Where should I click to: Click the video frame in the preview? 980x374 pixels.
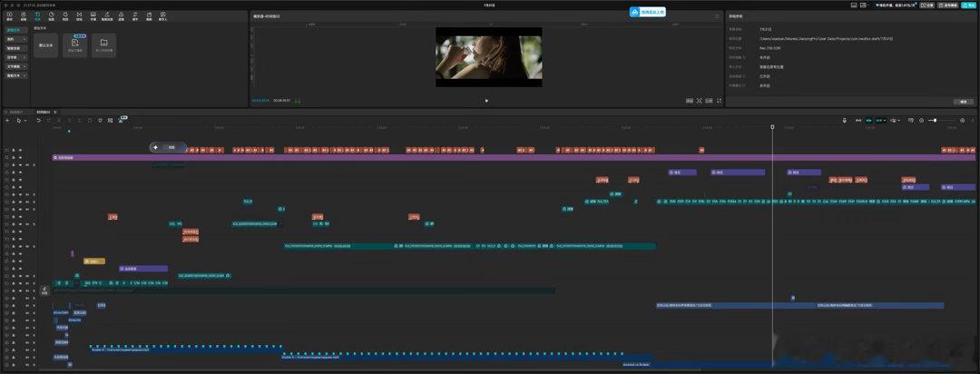(x=489, y=57)
